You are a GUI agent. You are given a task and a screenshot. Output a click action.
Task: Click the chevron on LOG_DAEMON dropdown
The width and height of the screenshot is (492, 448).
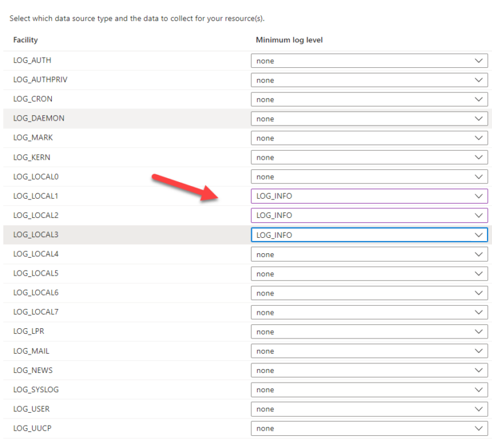click(x=478, y=119)
